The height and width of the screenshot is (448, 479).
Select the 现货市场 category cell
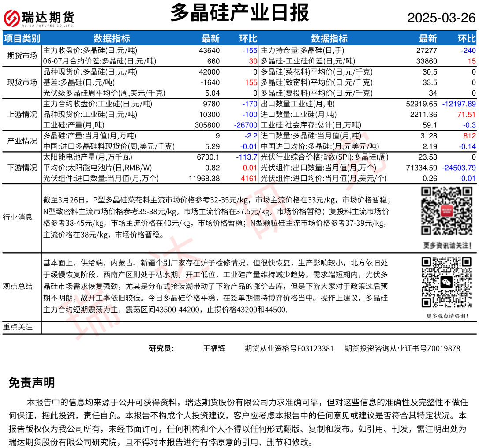coord(22,82)
